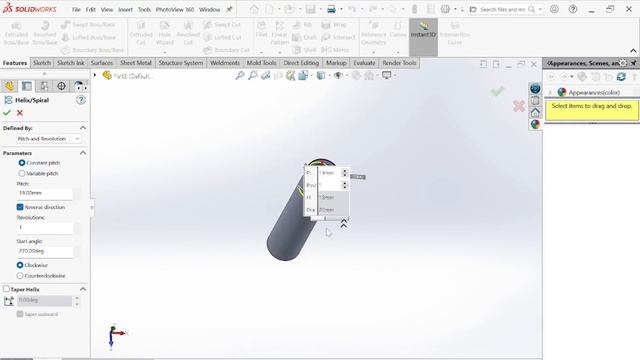Viewport: 640px width, 360px height.
Task: Pin the menu bar with pushpin icon
Action: click(x=229, y=9)
